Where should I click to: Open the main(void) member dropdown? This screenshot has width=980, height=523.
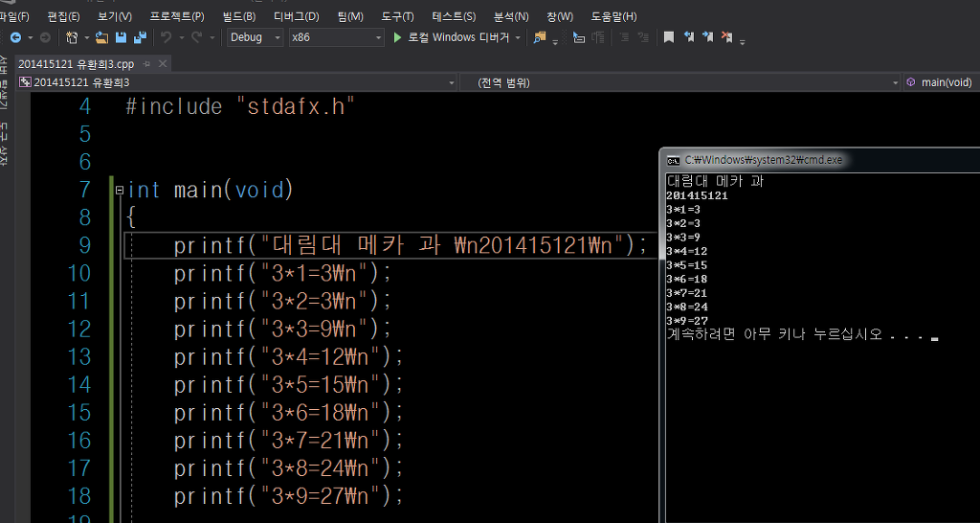coord(942,82)
